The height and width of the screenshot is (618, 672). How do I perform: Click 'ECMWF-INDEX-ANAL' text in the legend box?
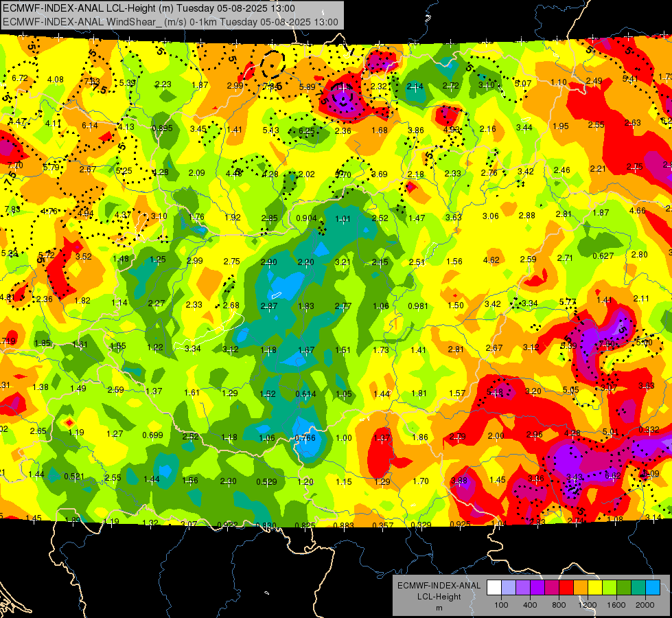click(x=439, y=586)
